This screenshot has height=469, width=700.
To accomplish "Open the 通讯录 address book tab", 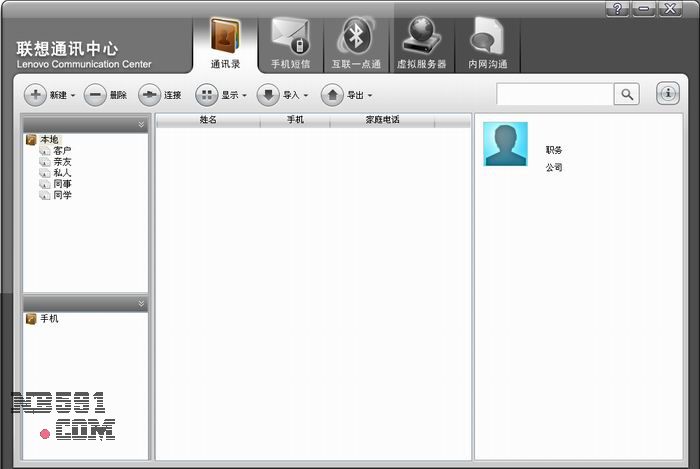I will tap(225, 43).
